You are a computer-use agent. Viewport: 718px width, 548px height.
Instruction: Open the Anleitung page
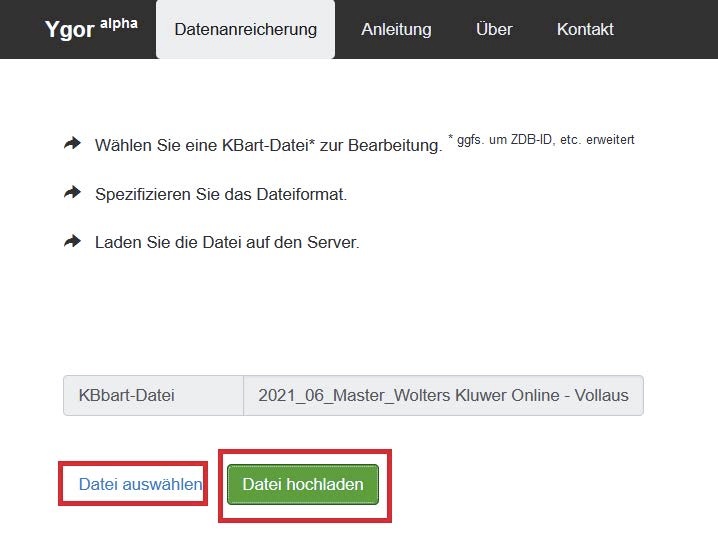(x=396, y=29)
